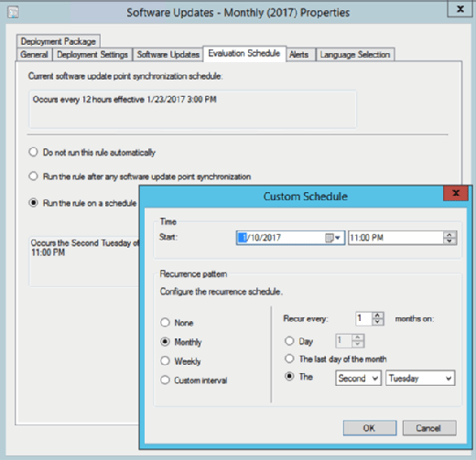Increase the Day number spinner
Screen dimensions: 476x460
click(358, 337)
